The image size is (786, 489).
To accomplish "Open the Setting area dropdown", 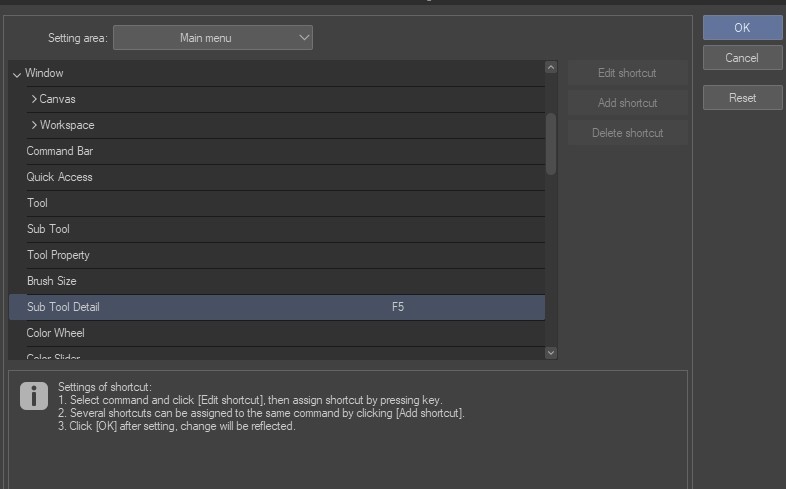I will [x=213, y=38].
